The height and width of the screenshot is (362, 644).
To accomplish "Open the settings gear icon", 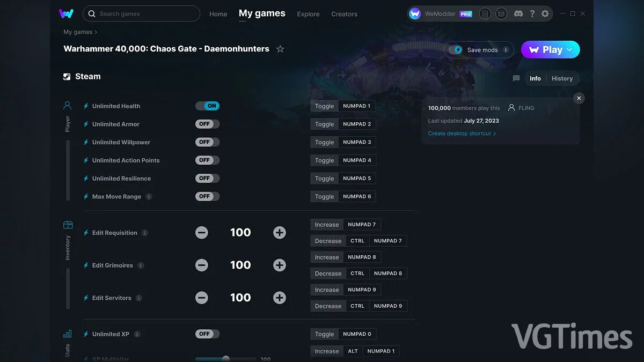I will [545, 13].
